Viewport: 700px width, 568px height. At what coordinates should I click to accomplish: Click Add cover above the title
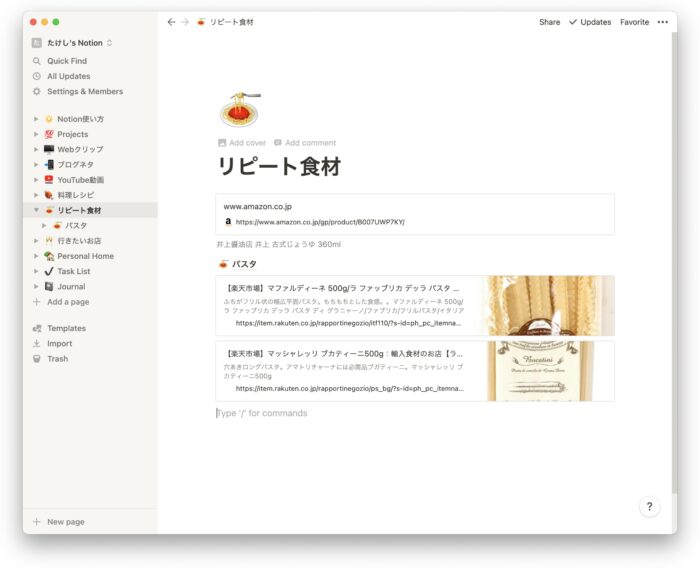coord(242,143)
